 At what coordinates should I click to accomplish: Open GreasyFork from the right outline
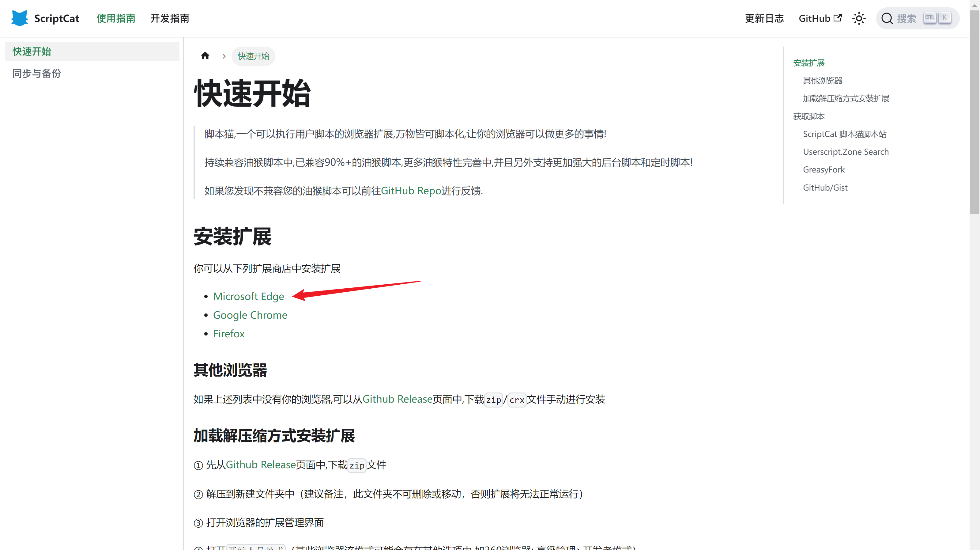(824, 169)
